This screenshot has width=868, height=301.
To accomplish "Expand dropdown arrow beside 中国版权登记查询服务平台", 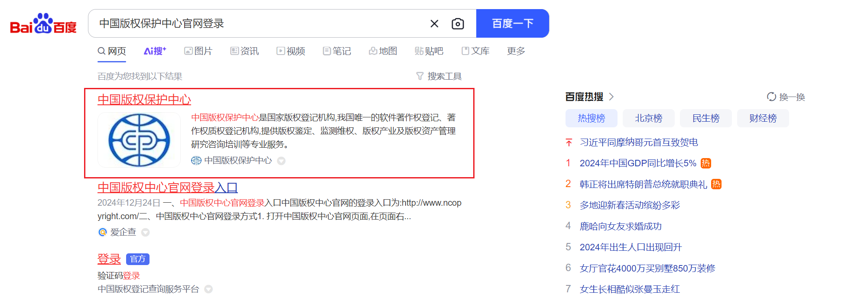I will pos(208,289).
